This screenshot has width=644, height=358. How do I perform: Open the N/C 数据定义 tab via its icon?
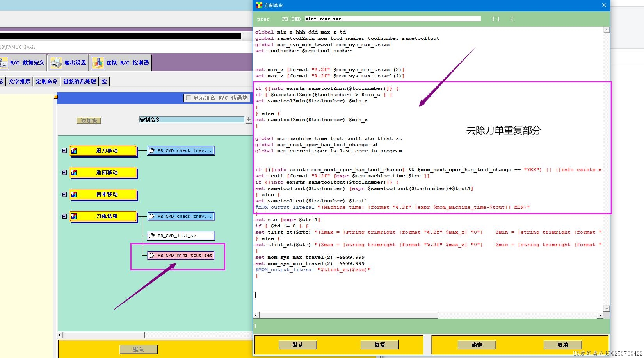4,63
